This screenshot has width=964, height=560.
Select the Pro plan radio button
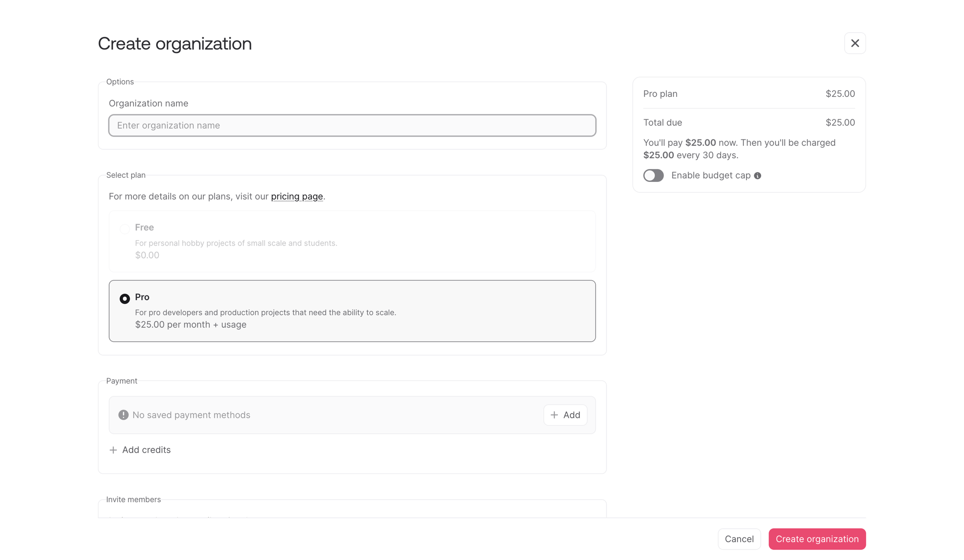[125, 298]
